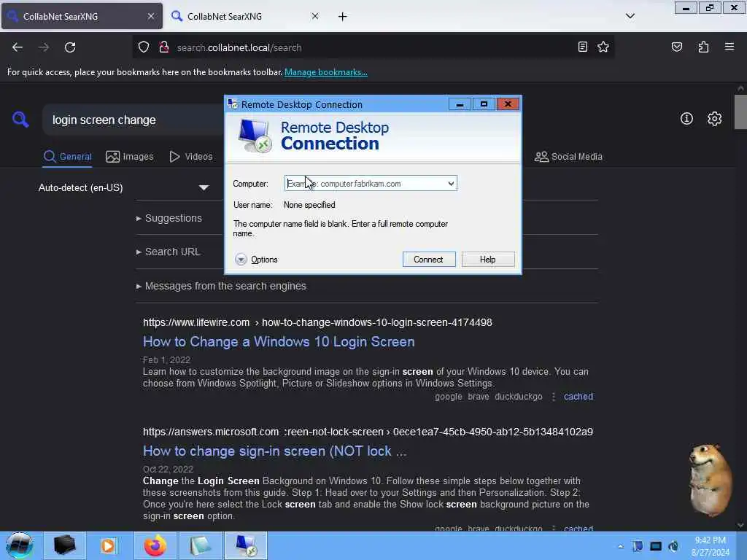
Task: Click the search query input field
Action: coord(133,120)
